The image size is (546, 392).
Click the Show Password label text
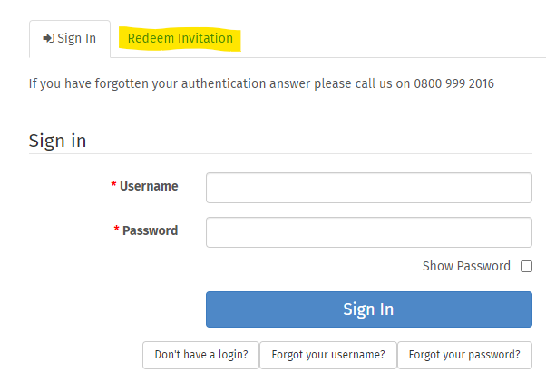(466, 266)
